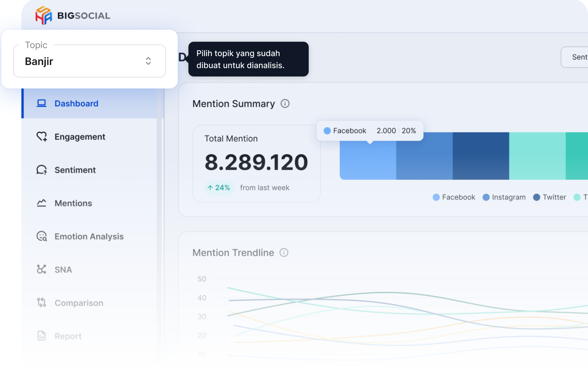
Task: Click the dark blue Twitter bar segment
Action: 481,156
